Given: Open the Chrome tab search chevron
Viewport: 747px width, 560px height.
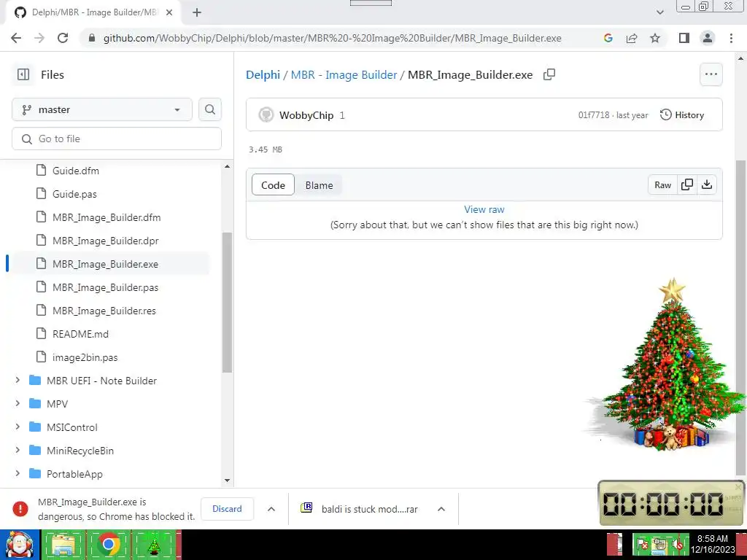Looking at the screenshot, I should 659,12.
